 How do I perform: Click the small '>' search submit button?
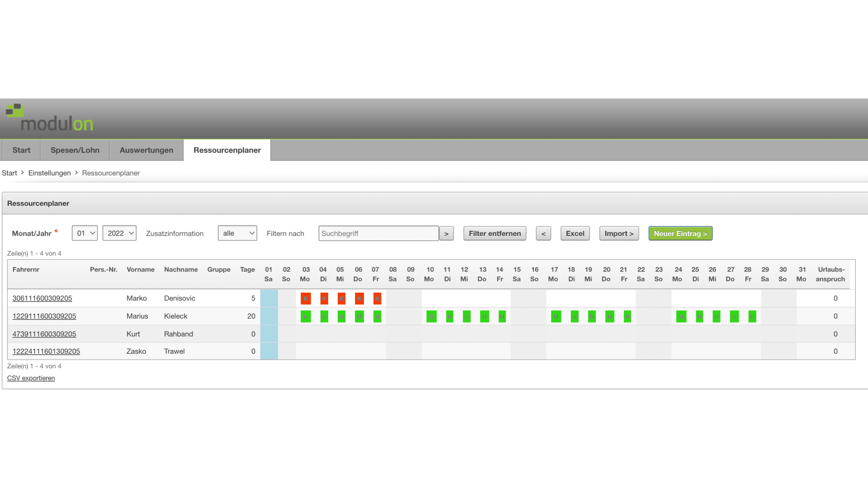click(x=446, y=234)
